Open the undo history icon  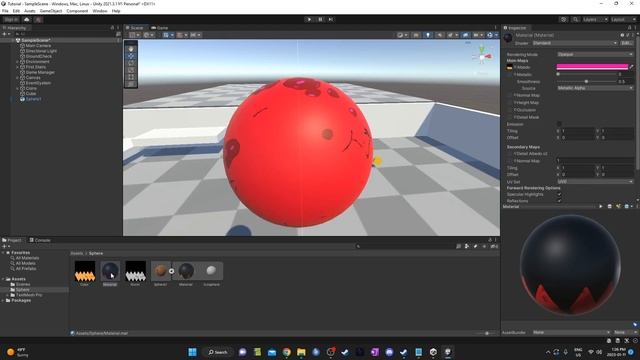[564, 20]
